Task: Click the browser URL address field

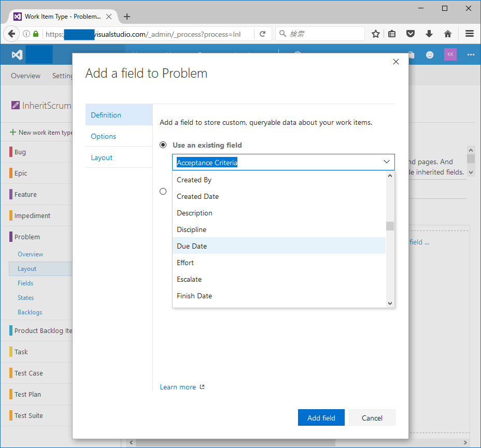Action: [149, 34]
